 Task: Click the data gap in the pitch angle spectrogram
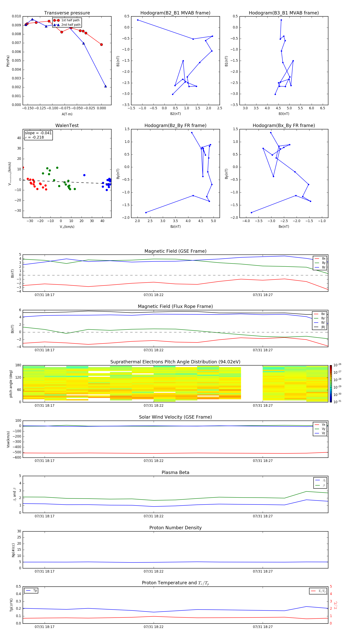point(252,384)
